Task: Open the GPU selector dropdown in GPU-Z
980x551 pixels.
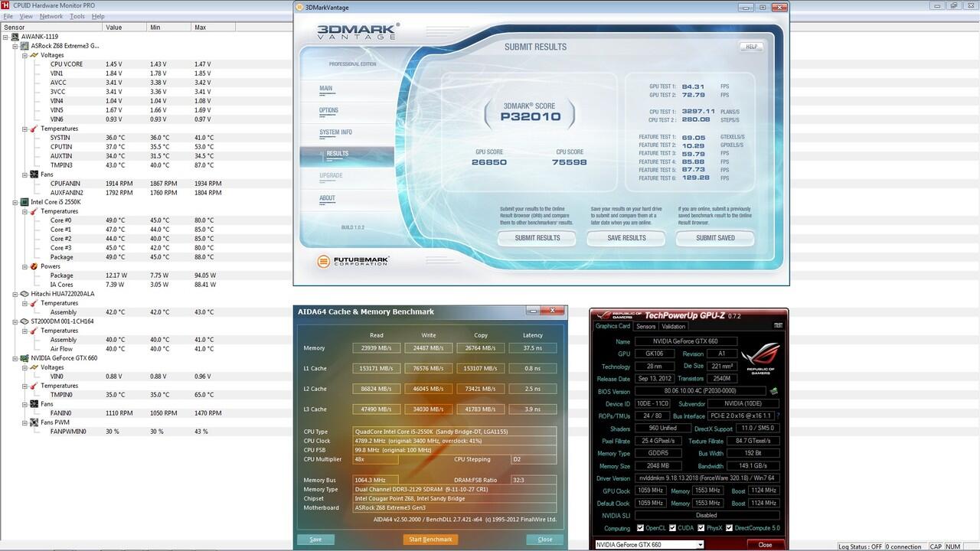Action: click(700, 545)
